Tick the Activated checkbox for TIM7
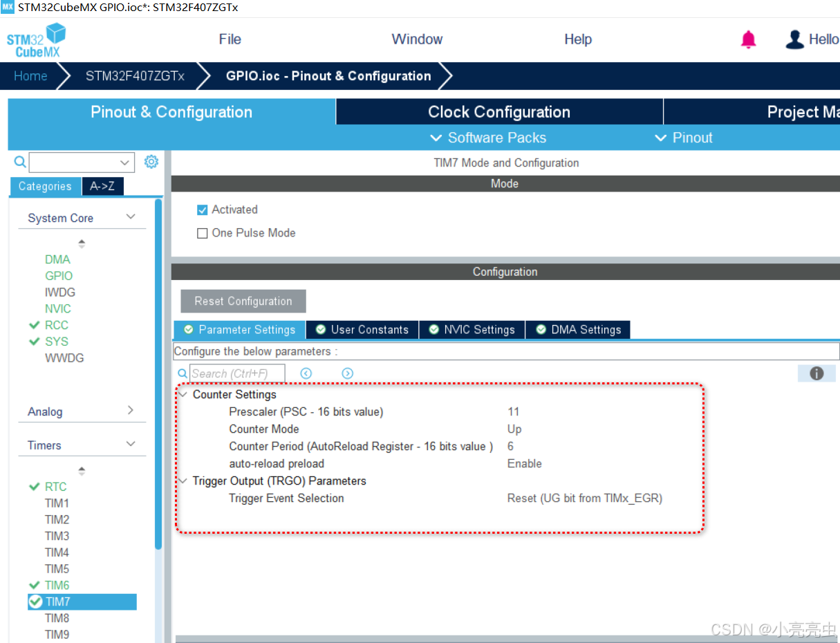This screenshot has width=840, height=643. 203,209
